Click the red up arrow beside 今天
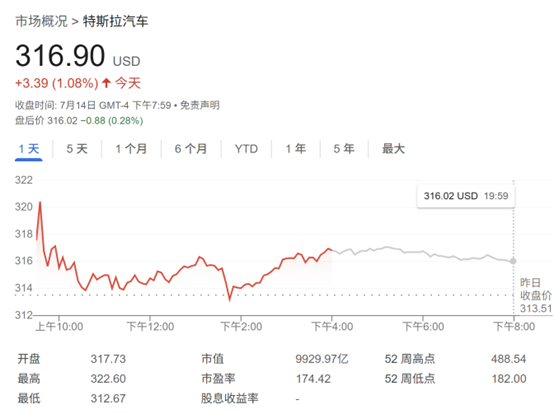Viewport: 554px width, 414px height. tap(106, 83)
